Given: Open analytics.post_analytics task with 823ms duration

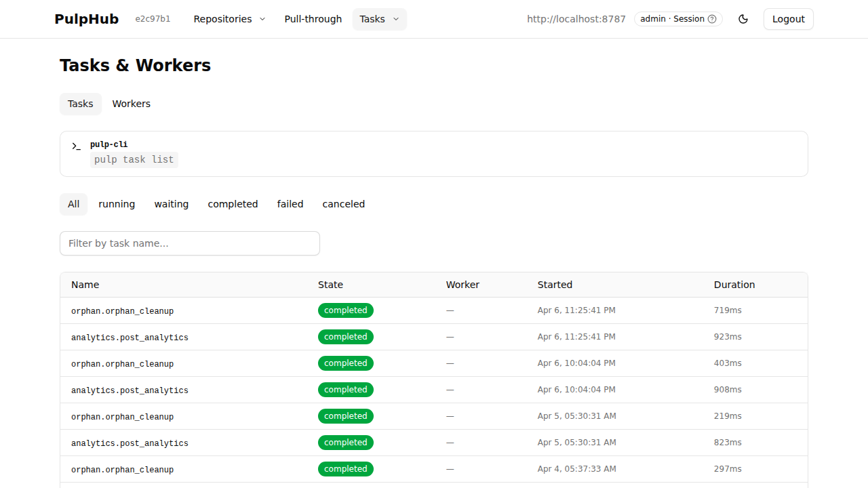Looking at the screenshot, I should (130, 443).
